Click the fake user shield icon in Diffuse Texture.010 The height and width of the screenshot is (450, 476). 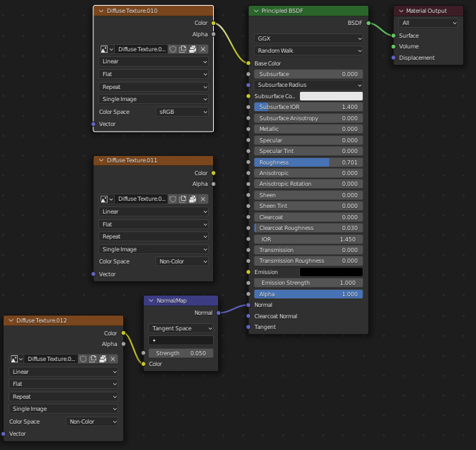(x=172, y=49)
